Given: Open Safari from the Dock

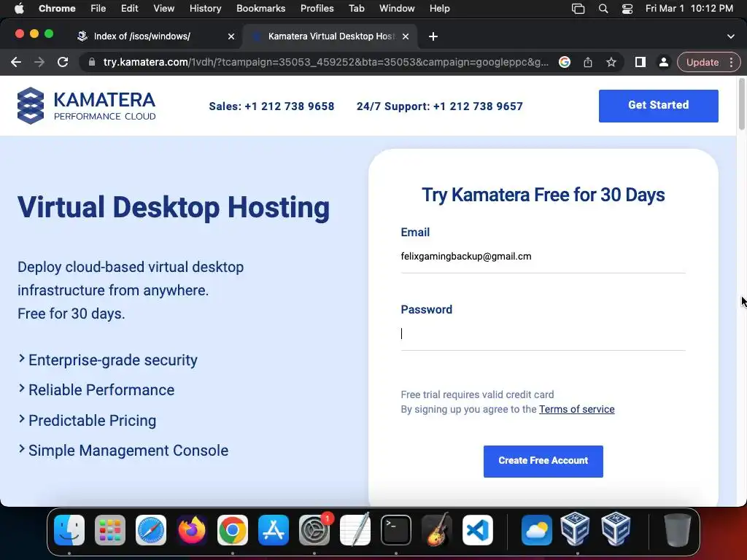Looking at the screenshot, I should [x=151, y=530].
